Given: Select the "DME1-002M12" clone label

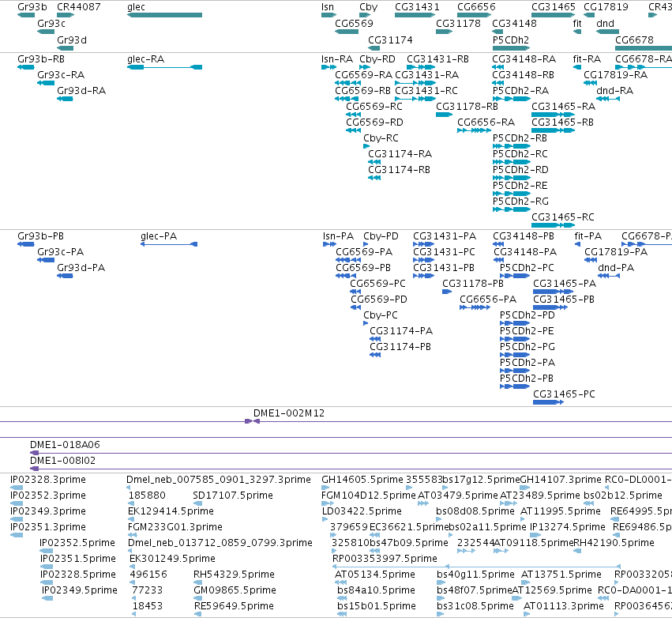Looking at the screenshot, I should 289,413.
